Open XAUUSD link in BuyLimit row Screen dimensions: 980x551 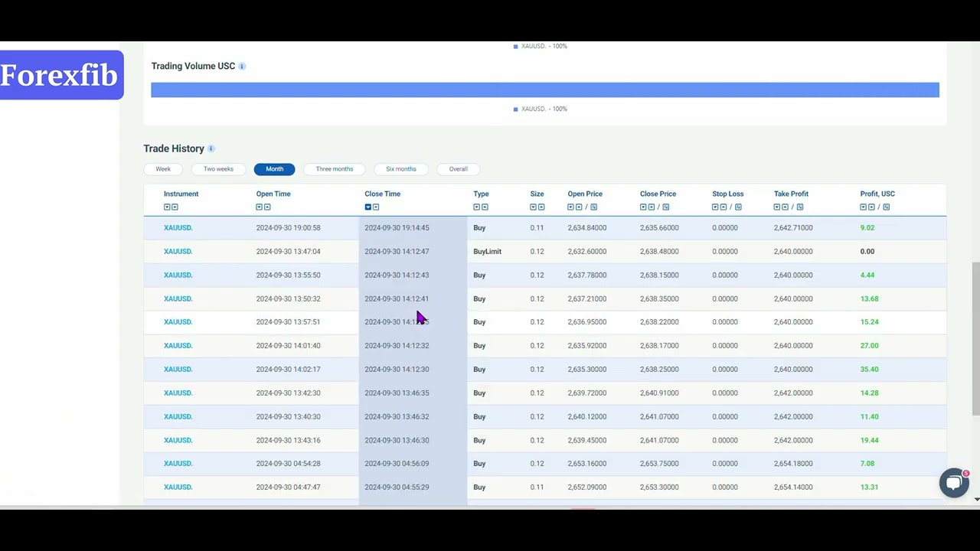point(178,252)
